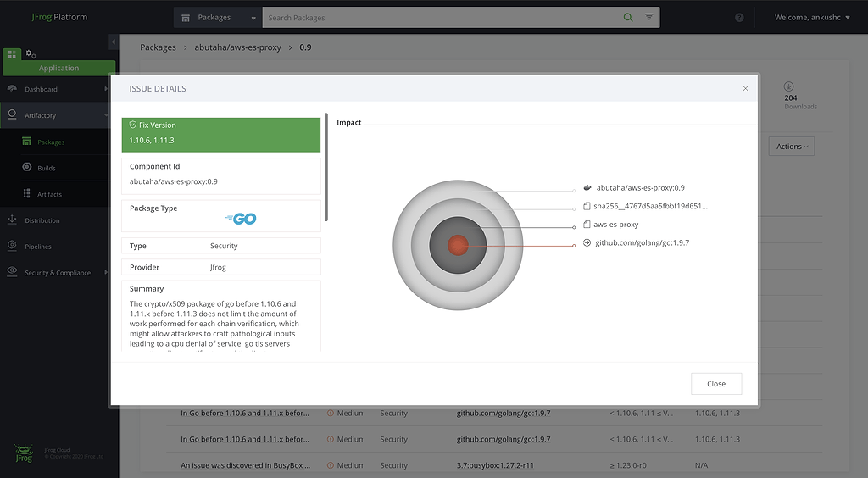
Task: Open the Actions dropdown button
Action: point(791,147)
